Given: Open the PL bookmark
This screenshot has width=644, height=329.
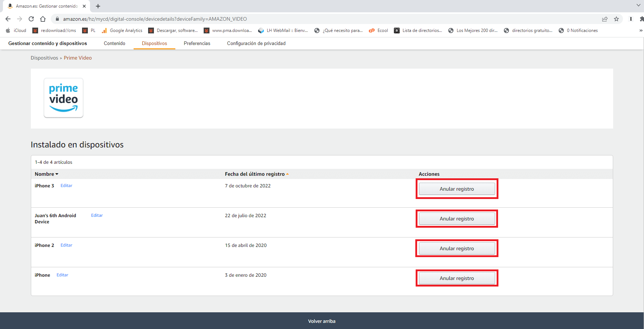Looking at the screenshot, I should coord(89,31).
